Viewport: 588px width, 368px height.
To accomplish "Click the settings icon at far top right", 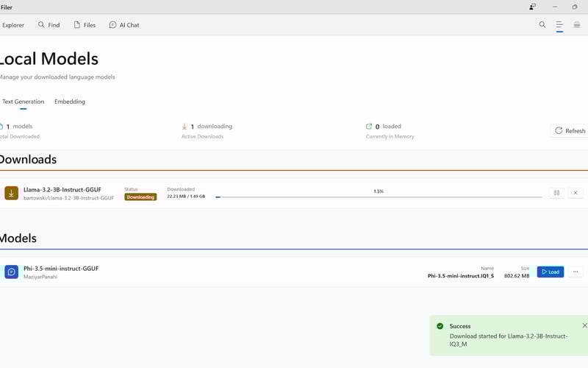I will pyautogui.click(x=577, y=25).
